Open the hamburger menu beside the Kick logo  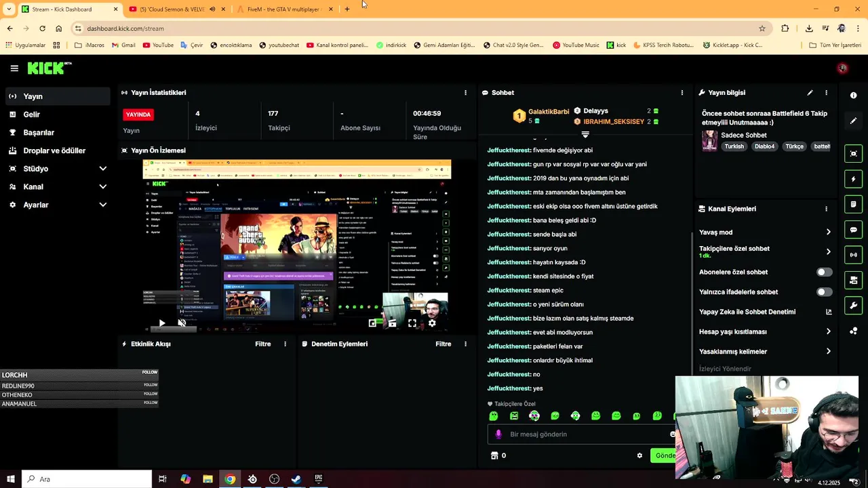(14, 68)
